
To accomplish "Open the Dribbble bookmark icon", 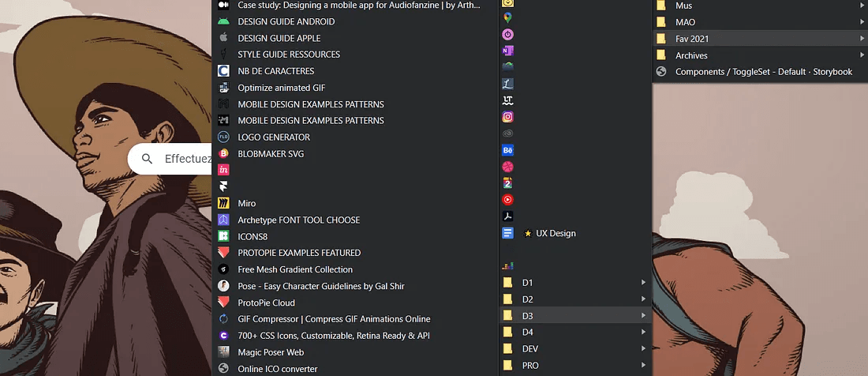I will pyautogui.click(x=507, y=167).
